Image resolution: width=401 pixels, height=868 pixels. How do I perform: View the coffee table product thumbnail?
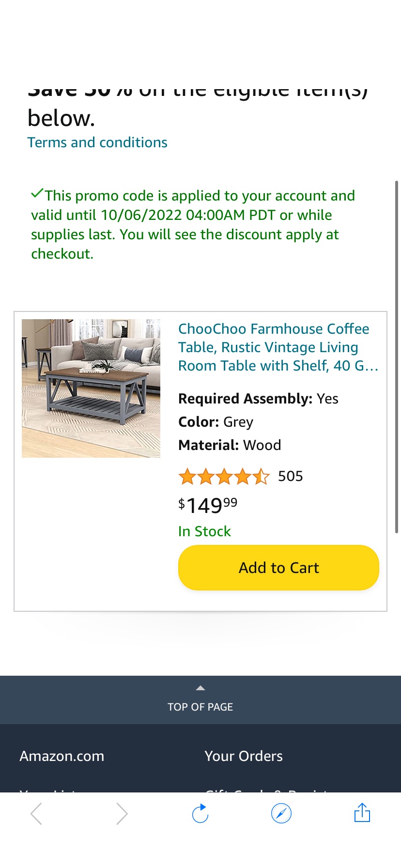click(x=91, y=388)
